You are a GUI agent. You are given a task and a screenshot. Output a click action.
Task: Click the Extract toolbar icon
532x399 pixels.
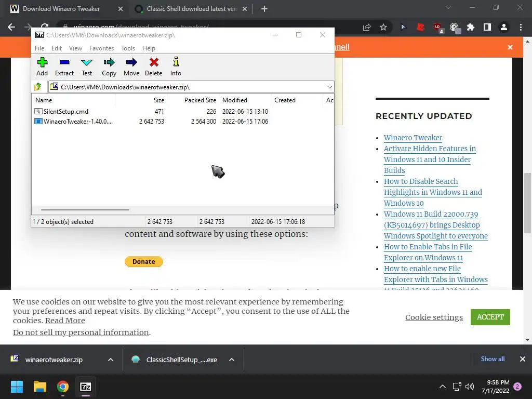[64, 67]
